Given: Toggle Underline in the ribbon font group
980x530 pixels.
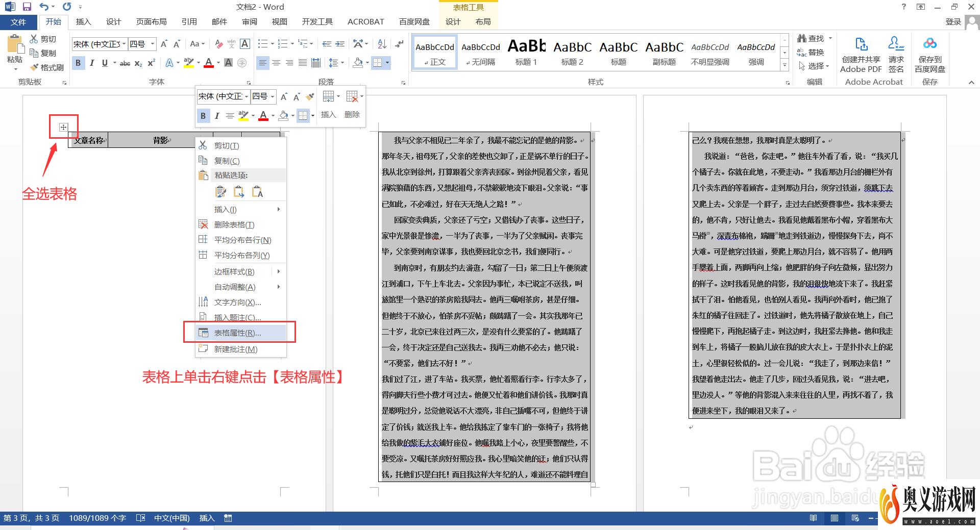Looking at the screenshot, I should point(105,63).
